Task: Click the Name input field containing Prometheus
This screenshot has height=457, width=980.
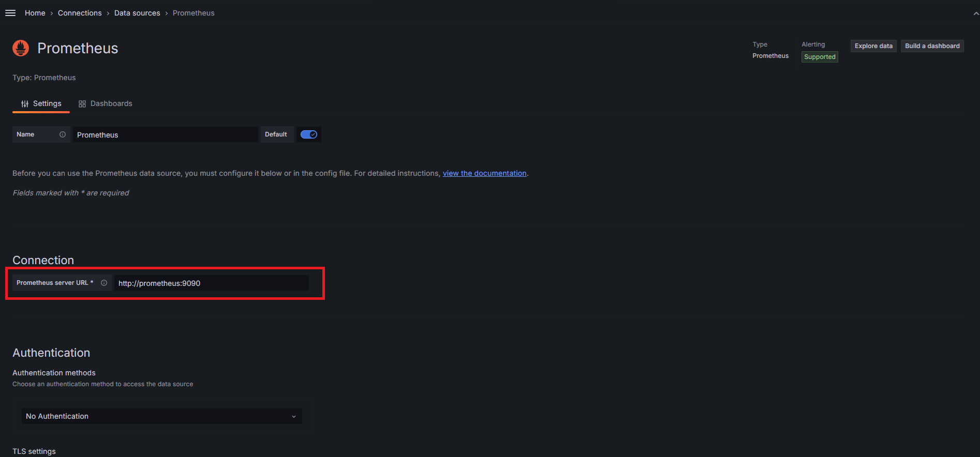Action: (166, 134)
